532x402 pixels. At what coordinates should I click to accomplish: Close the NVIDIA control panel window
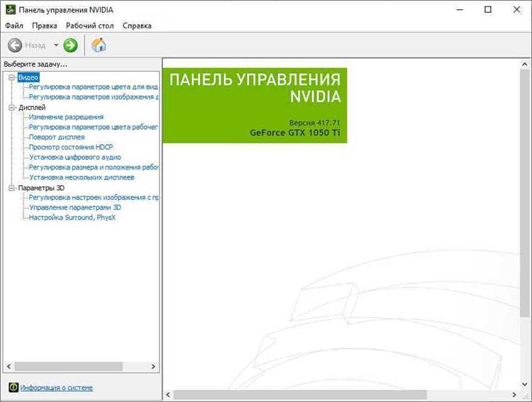coord(516,9)
